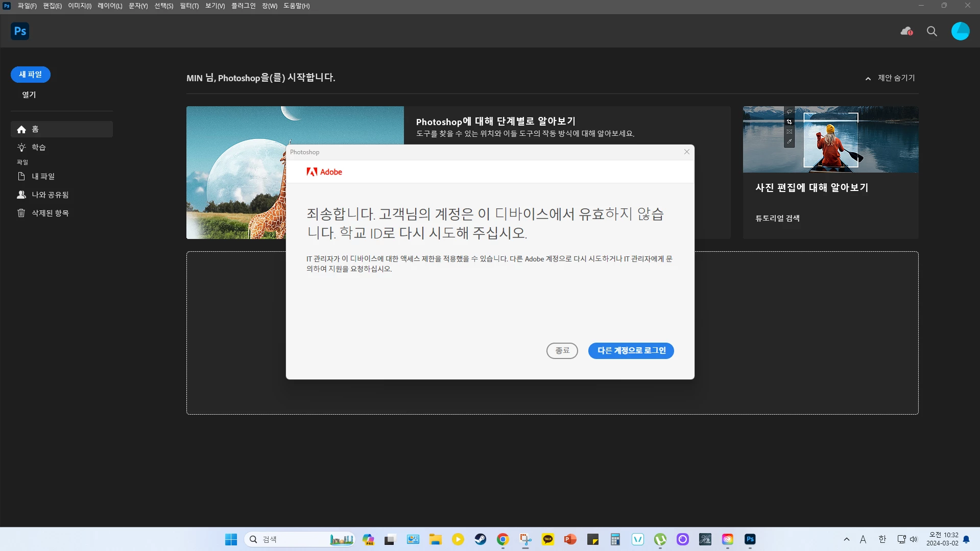Click the 열기 button
Screen dimensions: 980x551
click(x=29, y=95)
